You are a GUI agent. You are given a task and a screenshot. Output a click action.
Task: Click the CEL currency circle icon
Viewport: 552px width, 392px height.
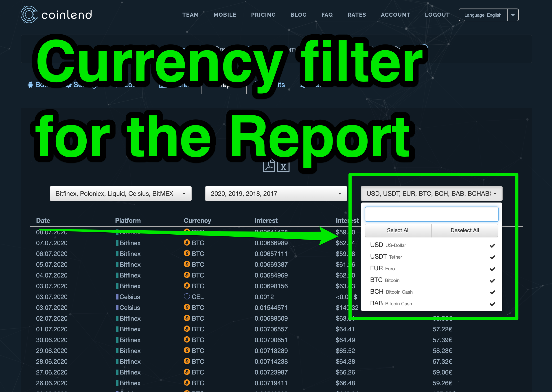pyautogui.click(x=187, y=296)
